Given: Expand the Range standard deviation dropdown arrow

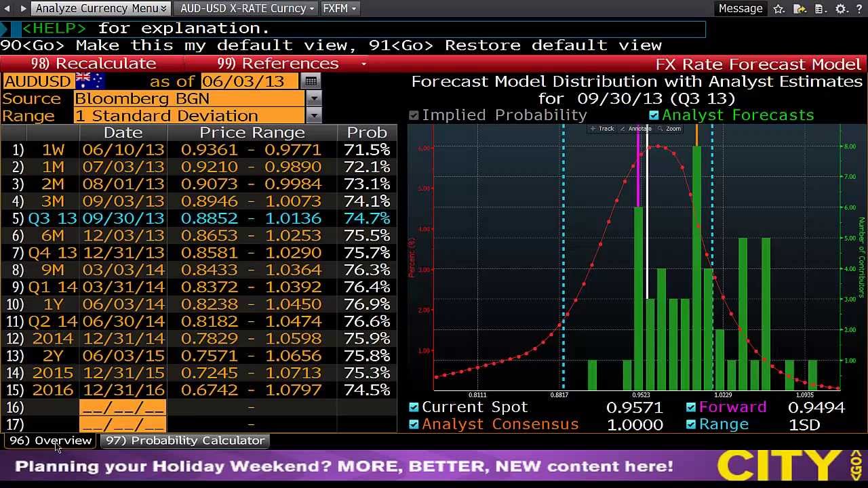Looking at the screenshot, I should pos(313,116).
